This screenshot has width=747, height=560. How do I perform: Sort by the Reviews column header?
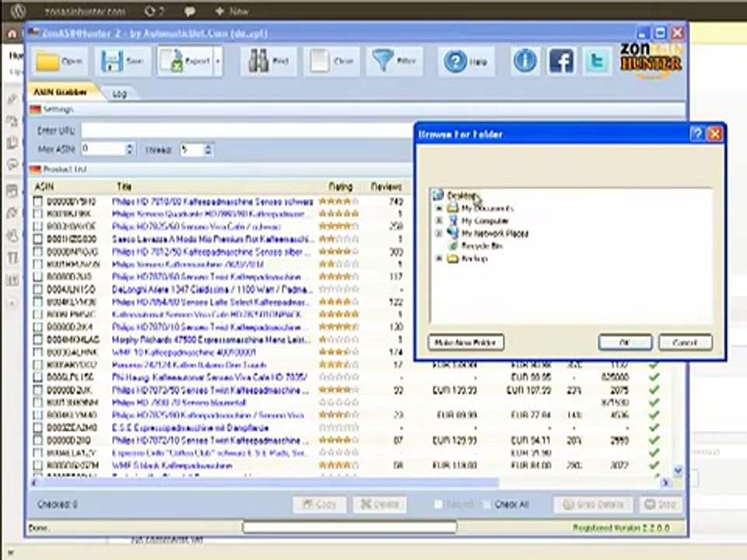point(386,186)
